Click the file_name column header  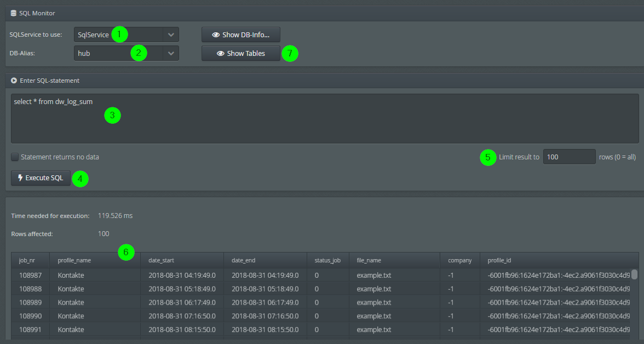369,260
